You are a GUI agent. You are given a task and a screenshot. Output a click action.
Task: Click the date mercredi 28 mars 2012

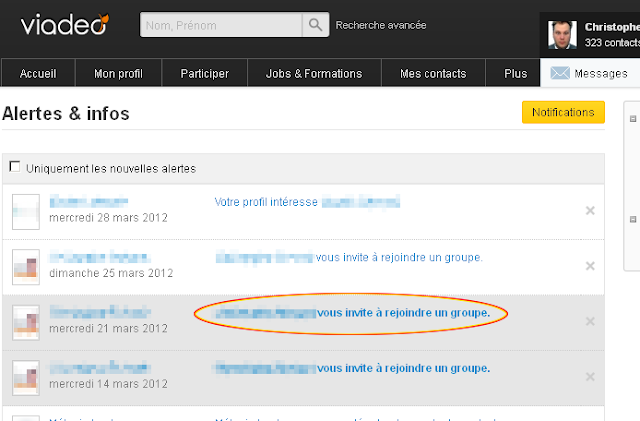click(109, 218)
